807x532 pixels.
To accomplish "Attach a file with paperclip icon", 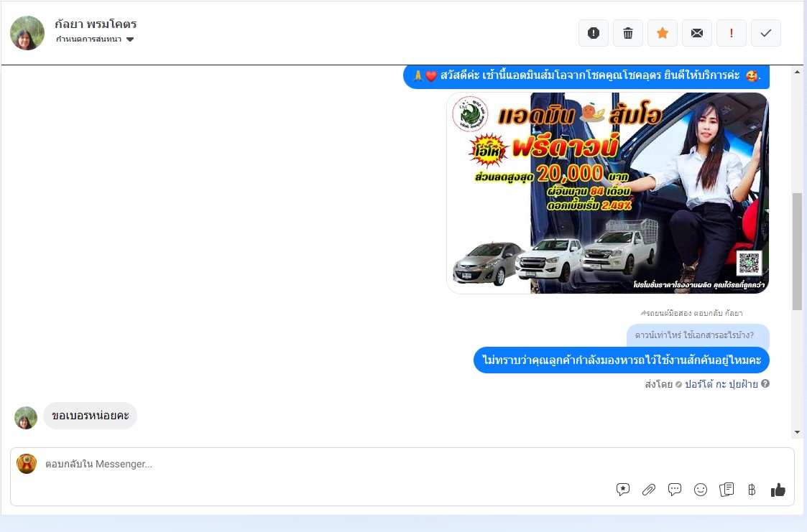I will pos(648,490).
